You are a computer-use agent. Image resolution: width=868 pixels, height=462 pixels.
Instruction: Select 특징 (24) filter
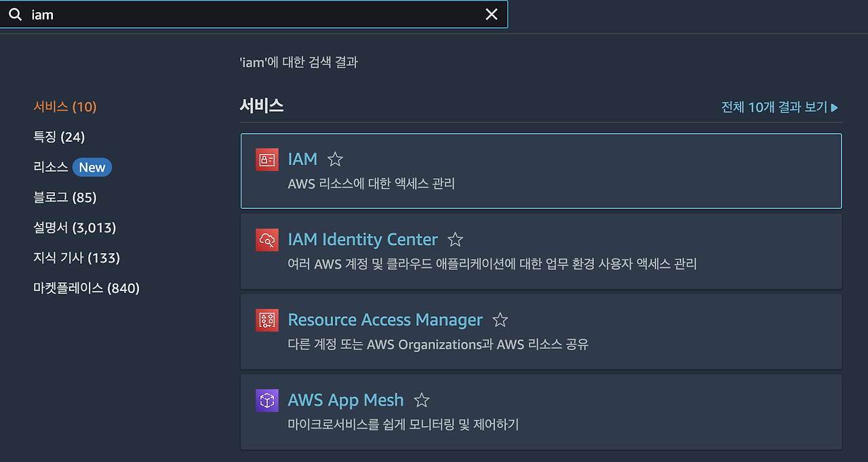click(59, 137)
